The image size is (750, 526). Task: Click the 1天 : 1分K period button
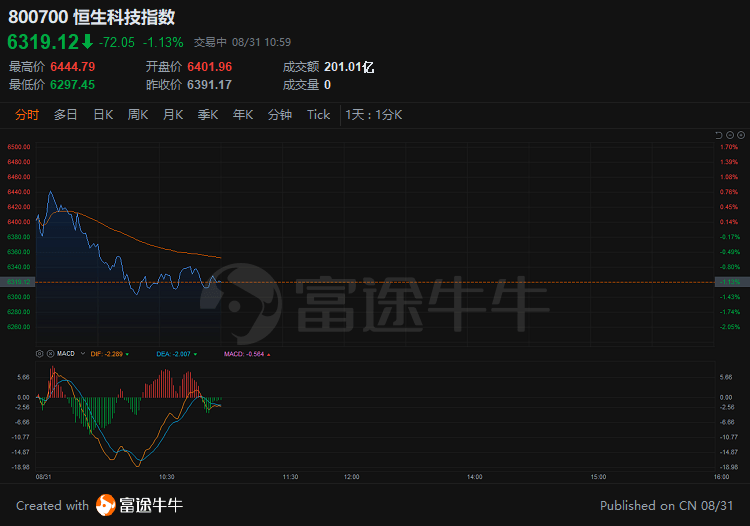tap(373, 115)
